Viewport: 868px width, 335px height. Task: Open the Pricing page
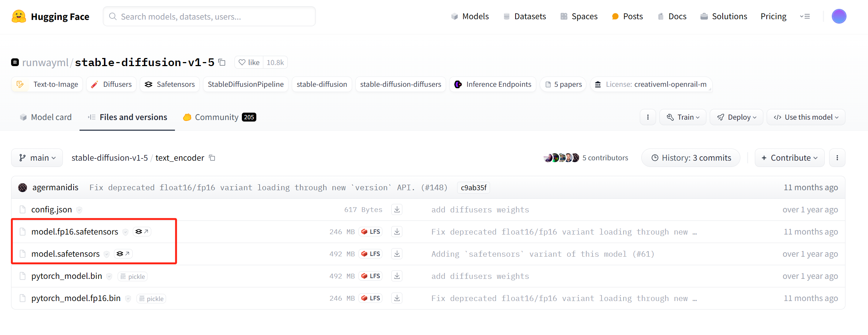pos(773,16)
